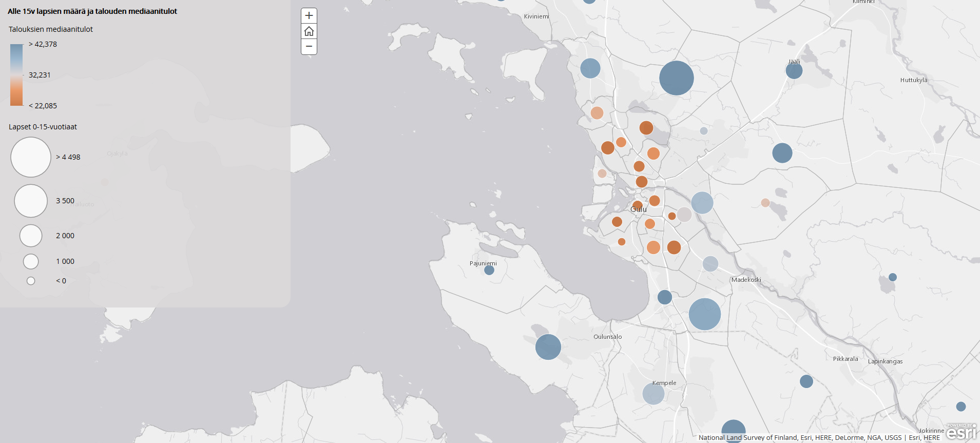Screen dimensions: 980x443
Task: Click the map attribution text at bottom
Action: pos(819,438)
